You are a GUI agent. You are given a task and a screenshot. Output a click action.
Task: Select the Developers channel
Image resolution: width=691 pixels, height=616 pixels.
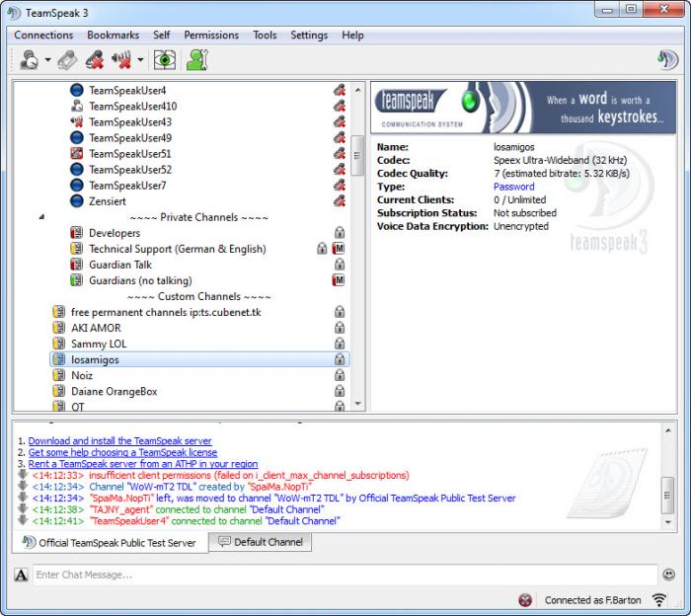click(115, 233)
